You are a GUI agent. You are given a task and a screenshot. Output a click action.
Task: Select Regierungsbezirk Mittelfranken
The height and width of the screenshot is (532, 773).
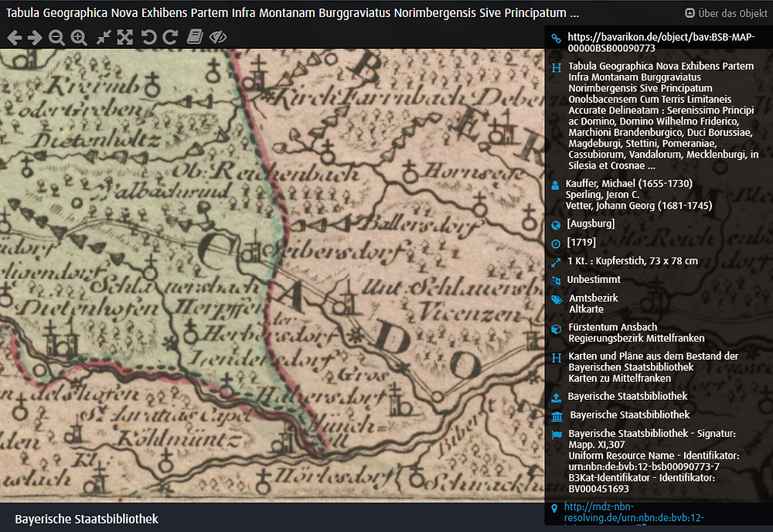coord(636,338)
